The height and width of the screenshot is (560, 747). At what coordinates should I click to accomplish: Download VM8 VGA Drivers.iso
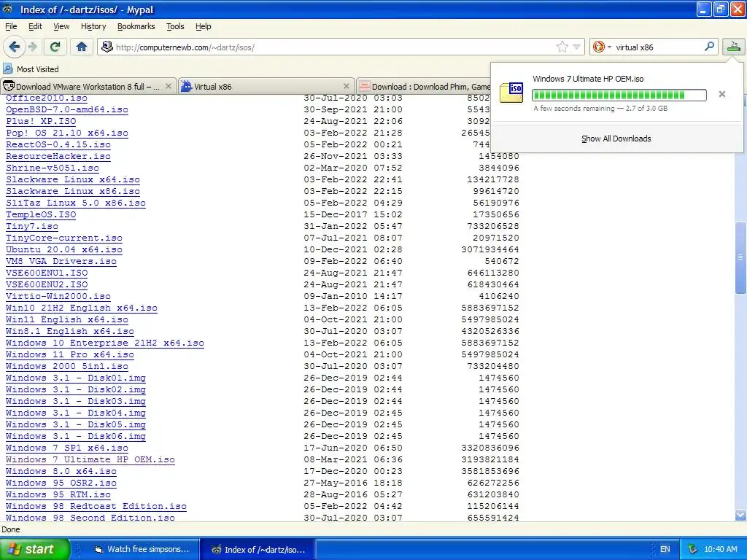click(x=61, y=261)
